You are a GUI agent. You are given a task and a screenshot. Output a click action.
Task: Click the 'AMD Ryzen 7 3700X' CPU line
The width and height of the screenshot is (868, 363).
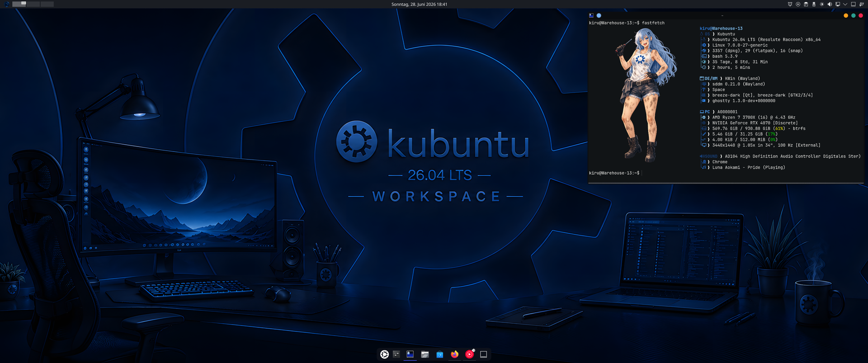pos(754,118)
